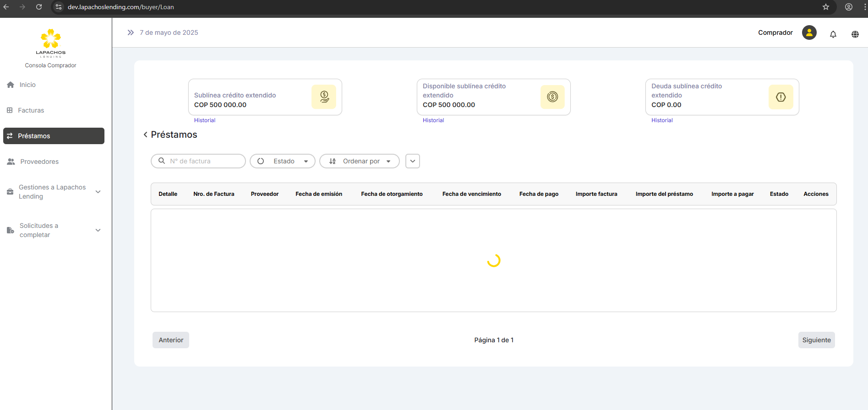Open Proveedores in sidebar

coord(39,162)
